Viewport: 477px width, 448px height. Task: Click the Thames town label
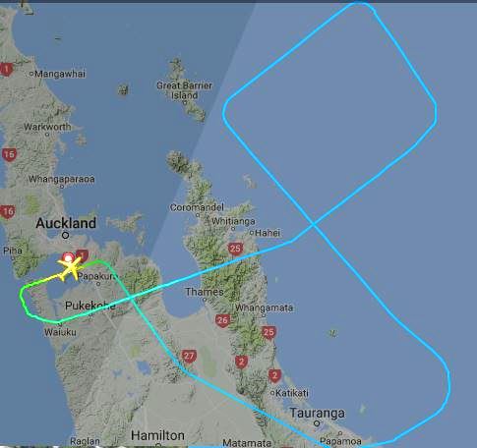coord(205,292)
